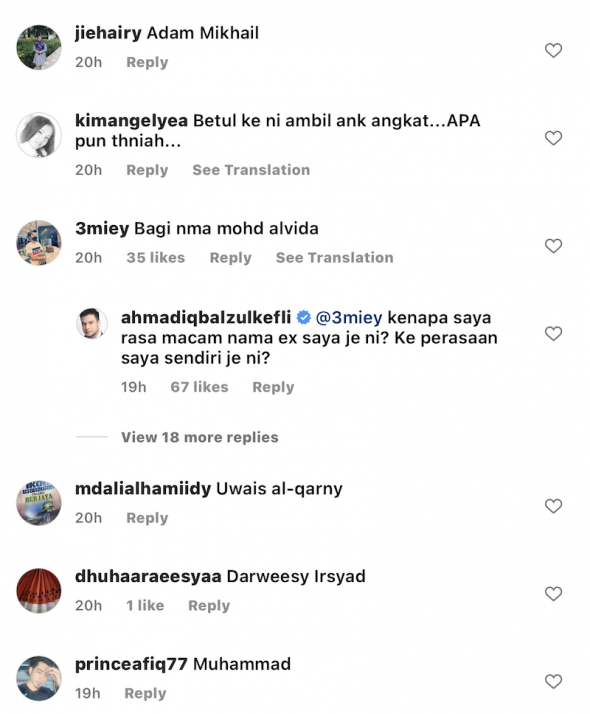Open the verified badge beside ahmadiqbalzulkefli

tap(304, 317)
